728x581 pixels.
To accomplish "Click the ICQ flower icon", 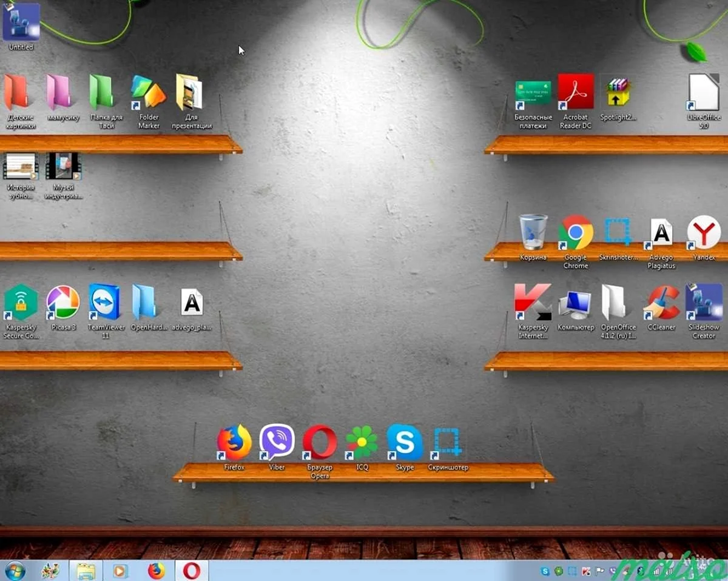I will [x=362, y=443].
